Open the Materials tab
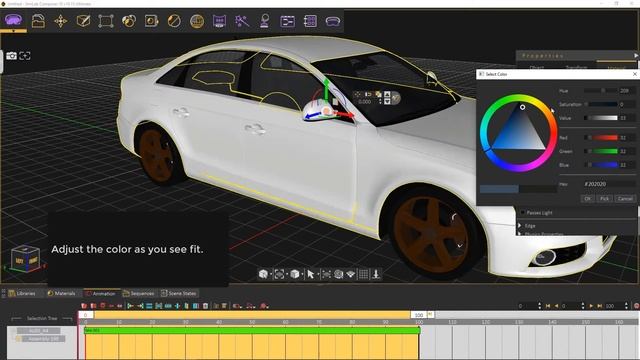 point(61,293)
